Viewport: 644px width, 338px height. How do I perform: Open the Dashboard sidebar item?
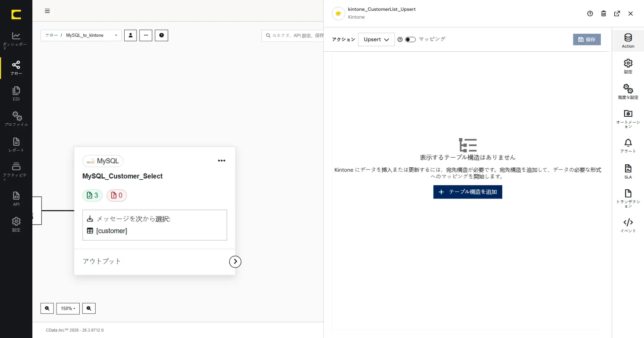[x=16, y=41]
